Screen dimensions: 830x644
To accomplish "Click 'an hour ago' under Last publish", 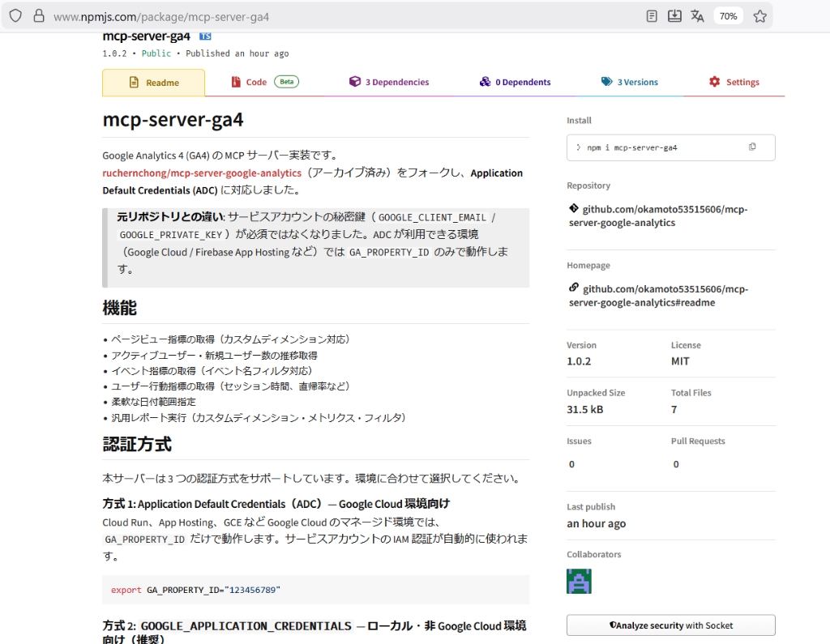I will click(596, 523).
